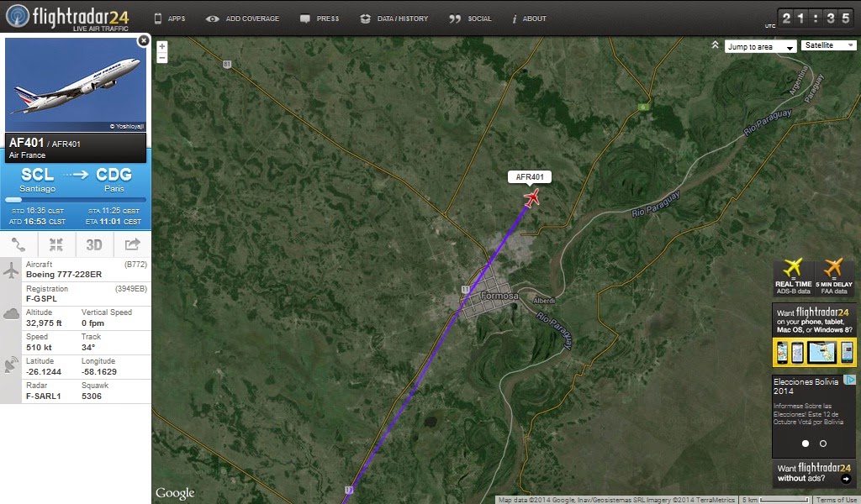This screenshot has width=861, height=504.
Task: Click the 0 fpm vertical speed value
Action: tap(92, 323)
